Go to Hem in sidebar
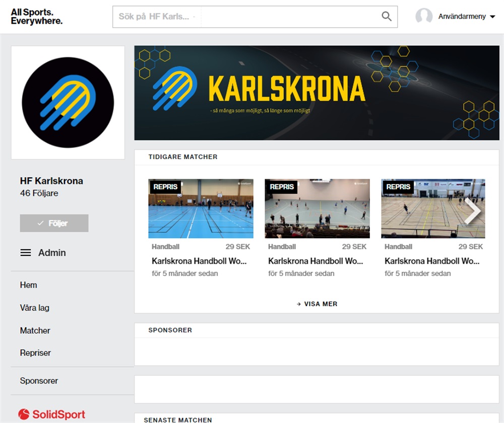 point(28,285)
